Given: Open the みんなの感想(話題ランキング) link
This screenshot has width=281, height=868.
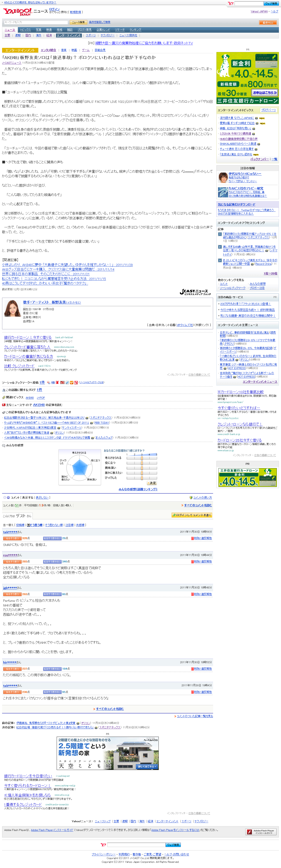Looking at the screenshot, I should click(x=138, y=489).
